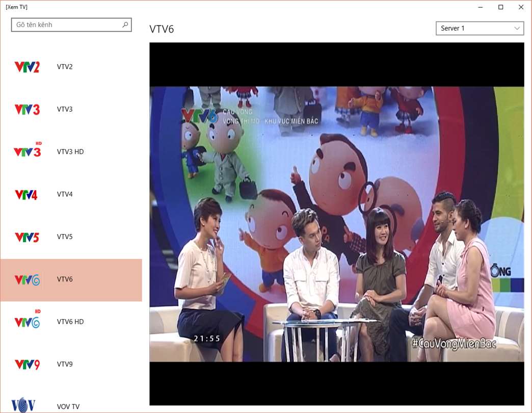
Task: Click the VTV3 channel logo
Action: pos(27,109)
